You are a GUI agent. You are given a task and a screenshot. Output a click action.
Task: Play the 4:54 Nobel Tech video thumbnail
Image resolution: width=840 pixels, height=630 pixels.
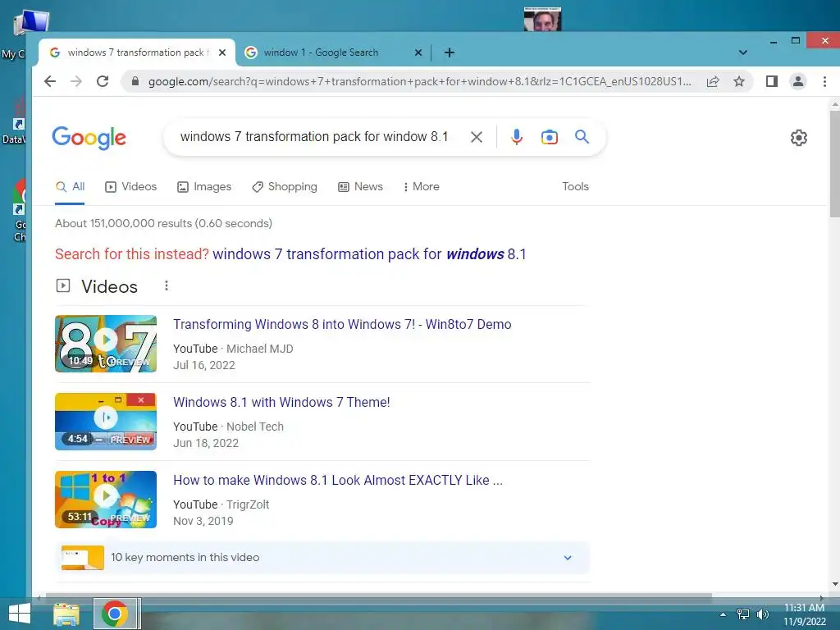coord(106,422)
